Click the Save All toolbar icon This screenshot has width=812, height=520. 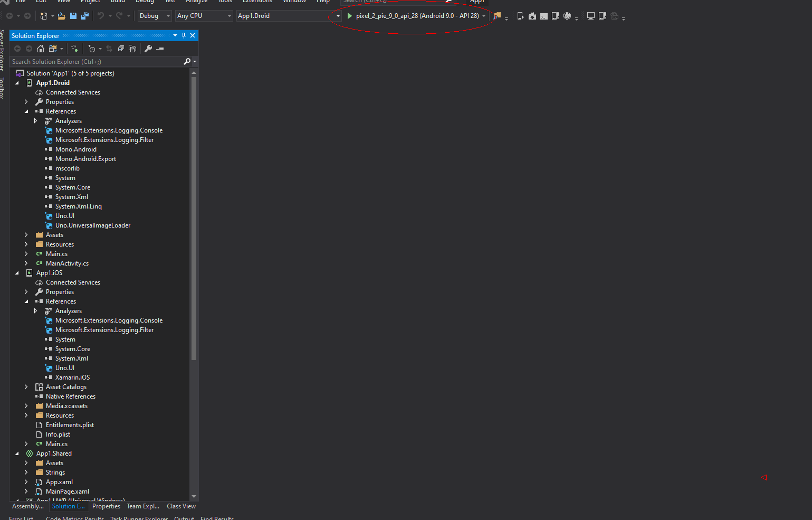pos(85,16)
